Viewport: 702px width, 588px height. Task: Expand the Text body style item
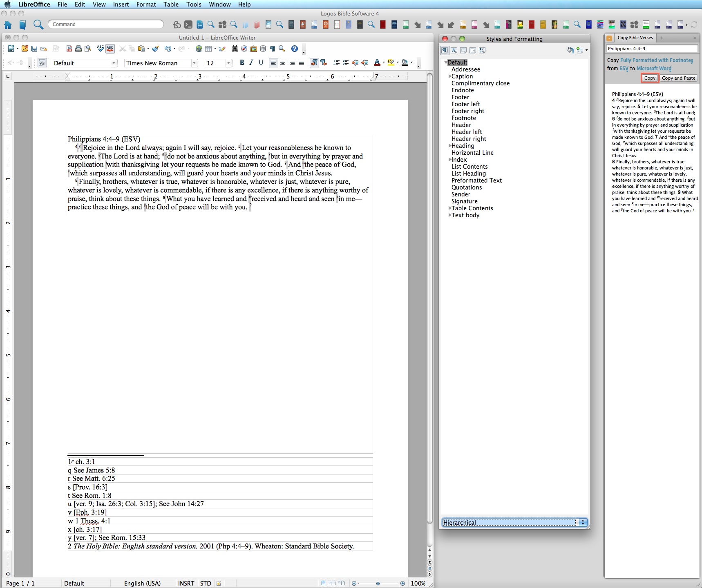[x=450, y=215]
